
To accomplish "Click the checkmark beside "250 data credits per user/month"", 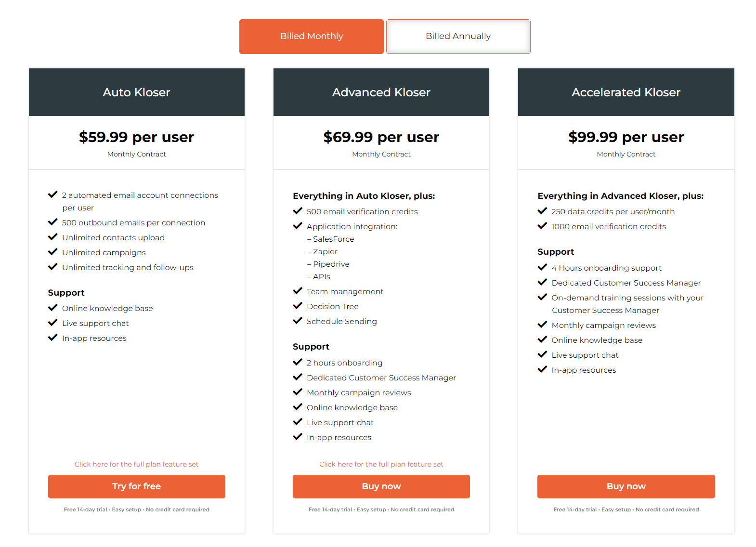I will 543,210.
